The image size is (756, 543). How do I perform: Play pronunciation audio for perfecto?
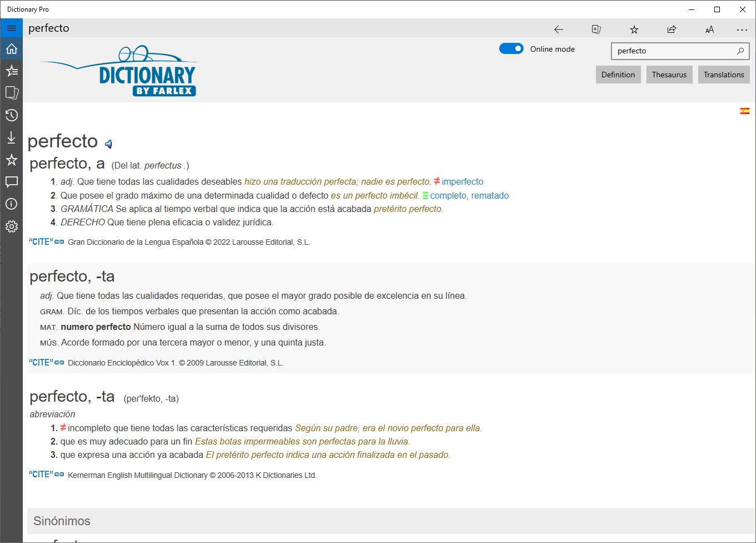coord(108,144)
